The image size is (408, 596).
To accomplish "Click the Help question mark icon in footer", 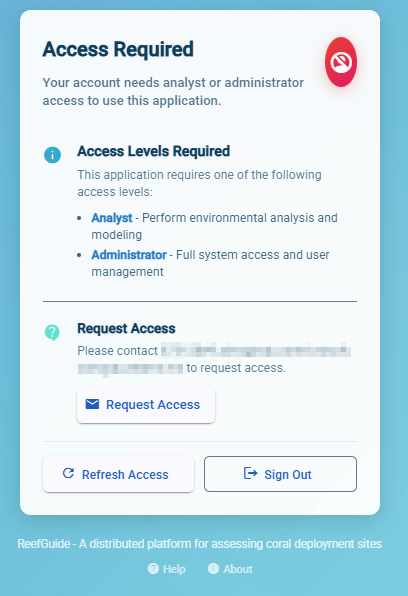I will point(153,569).
